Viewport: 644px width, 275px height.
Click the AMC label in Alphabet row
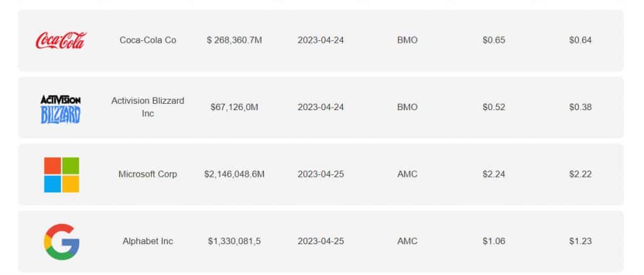(x=408, y=241)
